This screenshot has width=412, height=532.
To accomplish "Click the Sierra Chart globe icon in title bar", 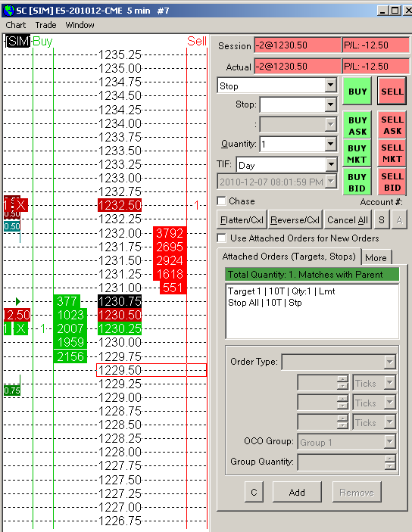I will [x=8, y=11].
